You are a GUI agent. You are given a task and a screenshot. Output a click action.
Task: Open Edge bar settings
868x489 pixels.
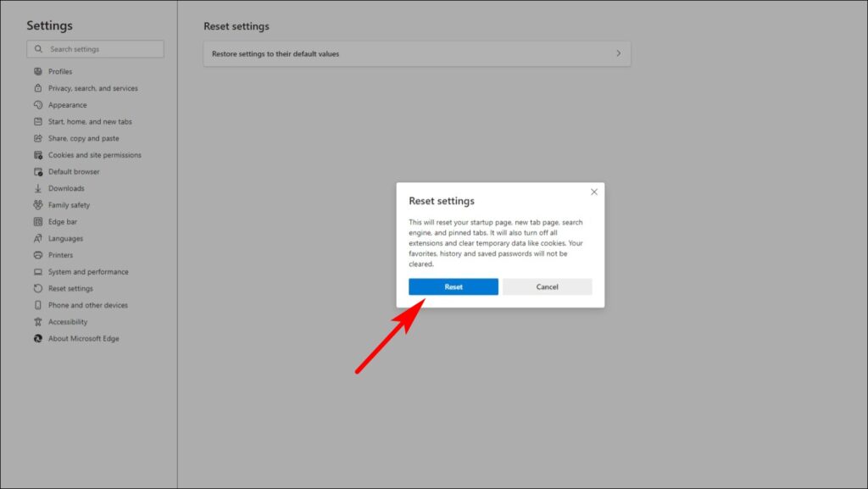tap(63, 222)
